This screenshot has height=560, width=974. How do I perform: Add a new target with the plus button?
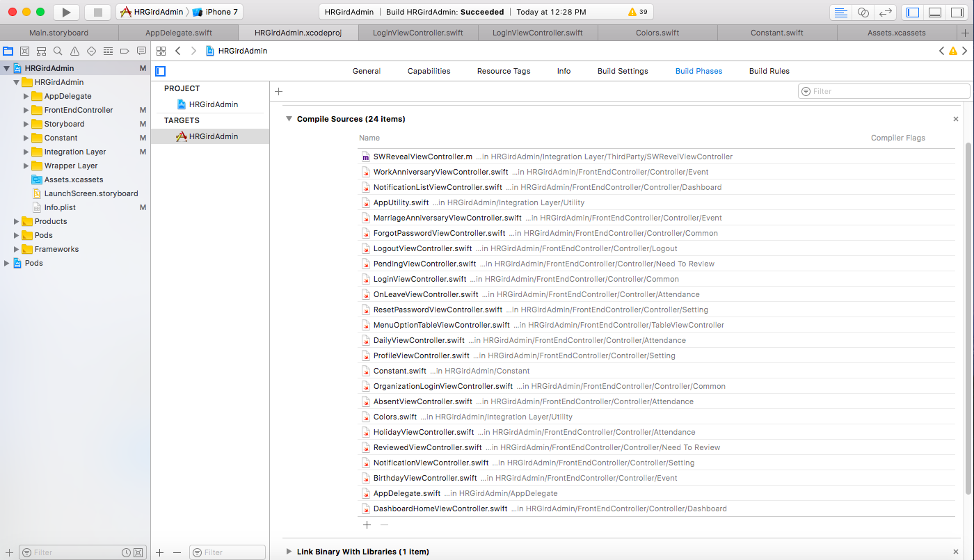pos(160,552)
